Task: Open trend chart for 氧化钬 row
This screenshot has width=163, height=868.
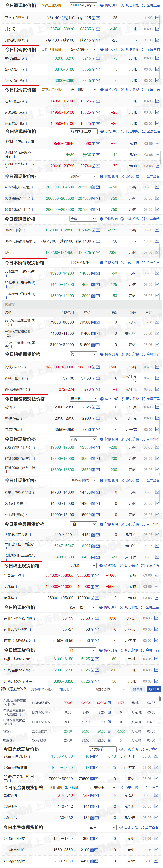Action: coord(156,587)
